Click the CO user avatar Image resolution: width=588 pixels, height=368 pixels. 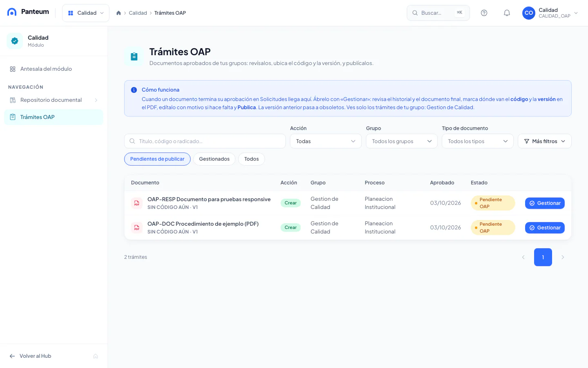529,13
